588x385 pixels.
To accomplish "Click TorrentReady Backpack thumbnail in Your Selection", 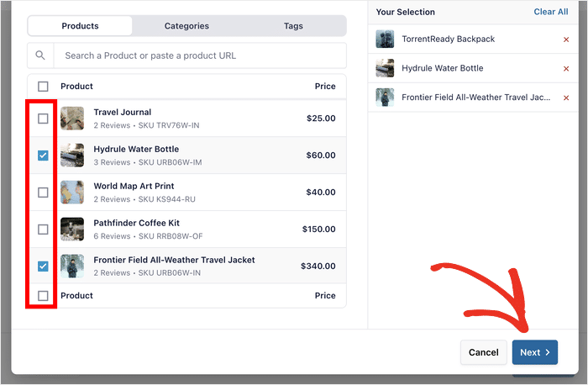I will [x=385, y=39].
